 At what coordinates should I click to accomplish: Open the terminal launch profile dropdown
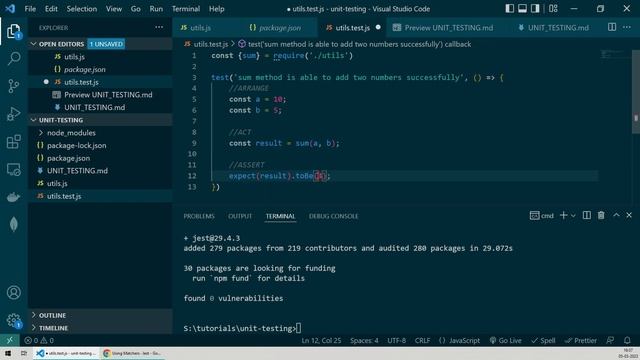(573, 216)
